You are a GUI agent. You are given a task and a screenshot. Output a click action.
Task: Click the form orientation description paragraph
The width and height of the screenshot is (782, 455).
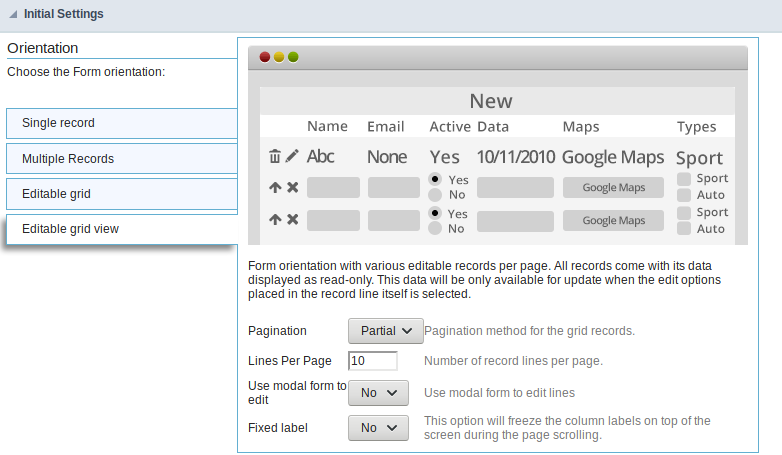tap(484, 280)
